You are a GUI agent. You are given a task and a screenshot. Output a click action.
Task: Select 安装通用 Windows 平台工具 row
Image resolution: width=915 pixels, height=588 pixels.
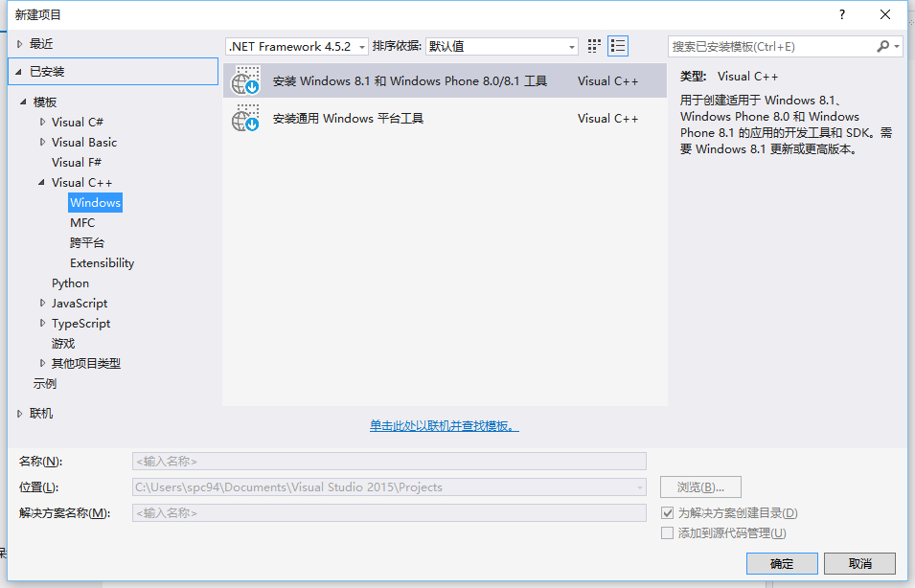445,118
